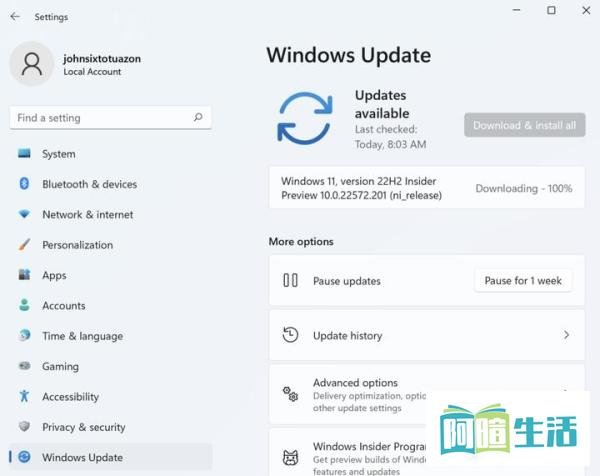Image resolution: width=600 pixels, height=476 pixels.
Task: Switch to Accounts settings
Action: pyautogui.click(x=111, y=305)
